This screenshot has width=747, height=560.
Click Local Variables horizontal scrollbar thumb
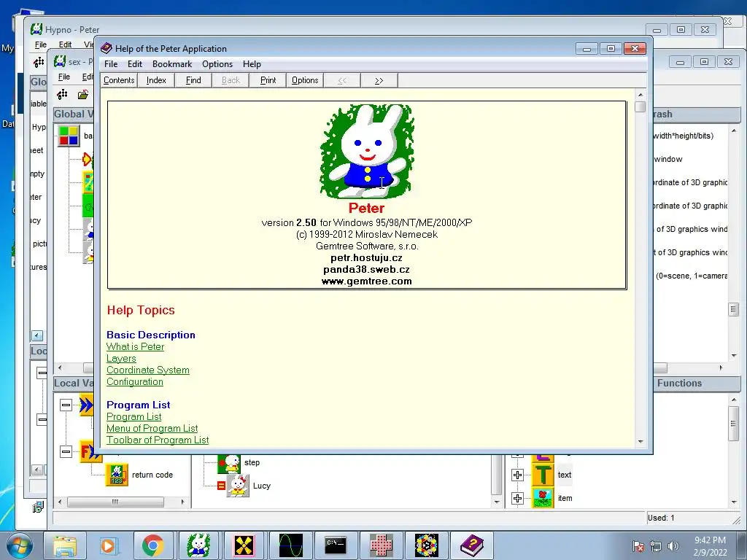(x=115, y=502)
